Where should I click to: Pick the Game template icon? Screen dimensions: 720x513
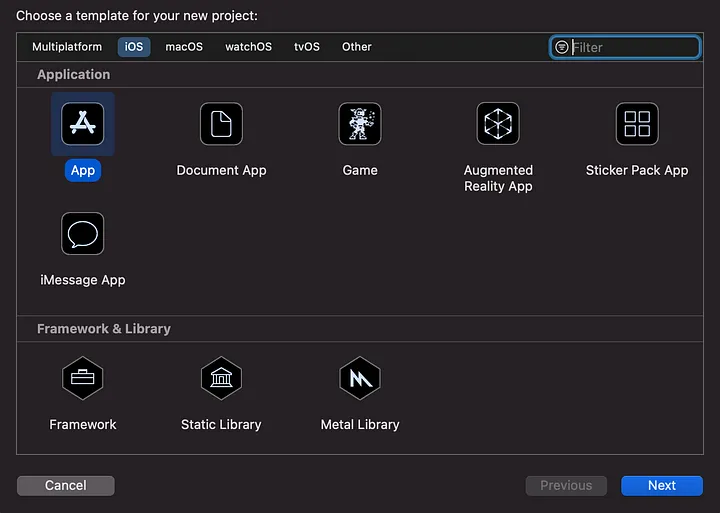[360, 124]
